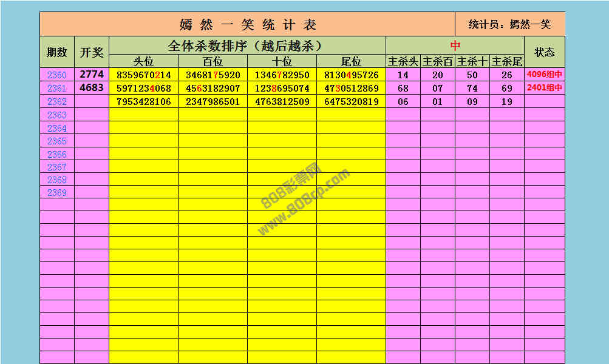The height and width of the screenshot is (364, 609).
Task: Select the 主杀头 column header
Action: coord(403,61)
